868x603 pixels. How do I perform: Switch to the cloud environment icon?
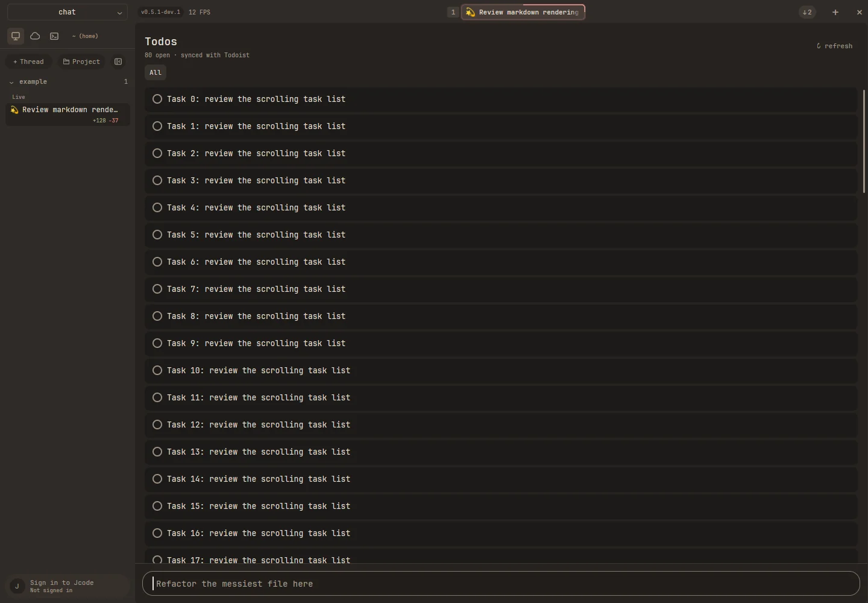click(35, 36)
